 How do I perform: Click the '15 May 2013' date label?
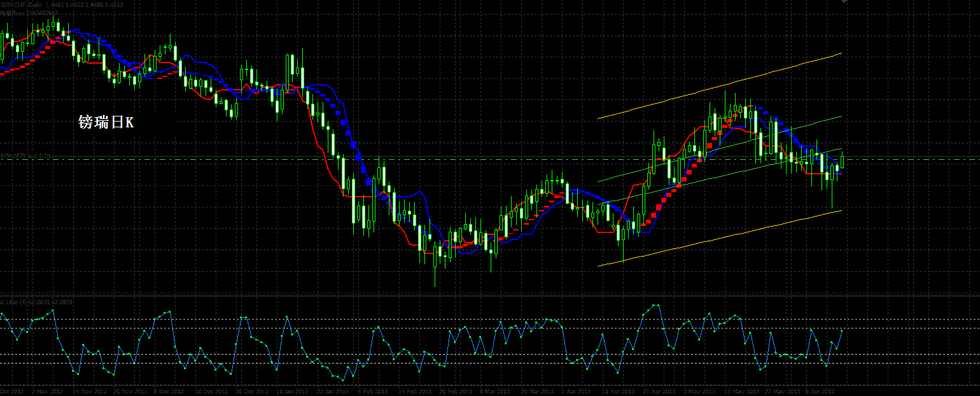click(x=742, y=392)
